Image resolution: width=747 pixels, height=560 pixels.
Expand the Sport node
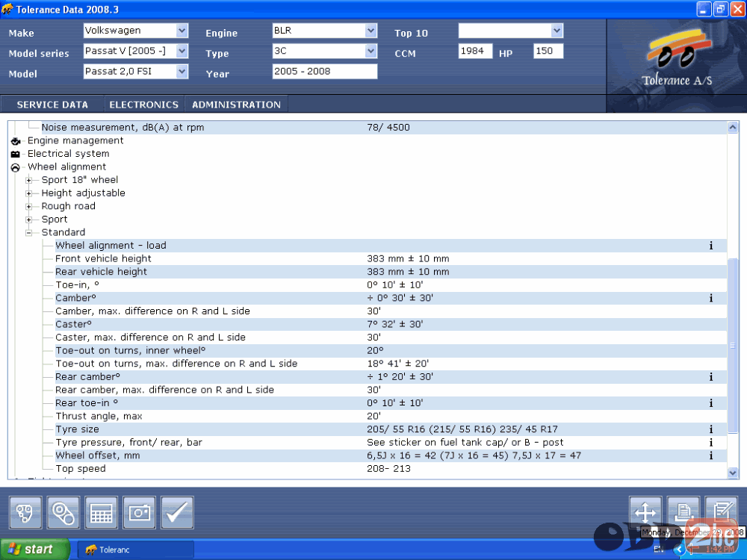(x=29, y=220)
